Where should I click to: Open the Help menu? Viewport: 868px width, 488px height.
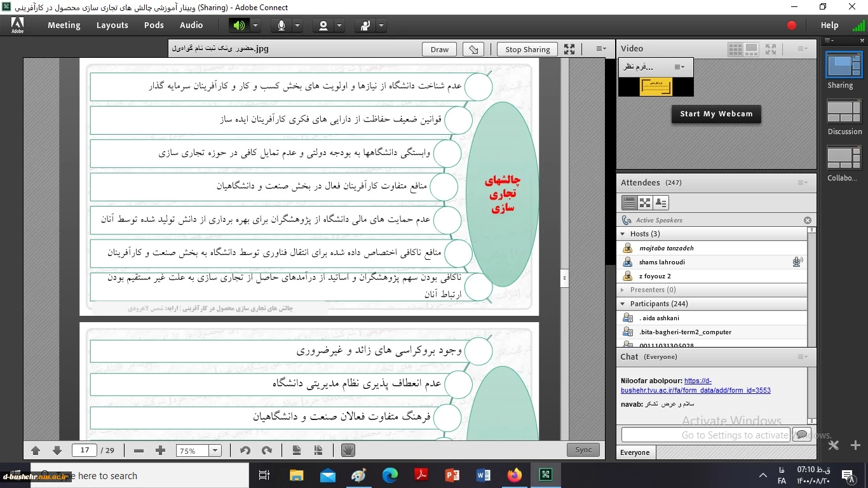pos(829,25)
